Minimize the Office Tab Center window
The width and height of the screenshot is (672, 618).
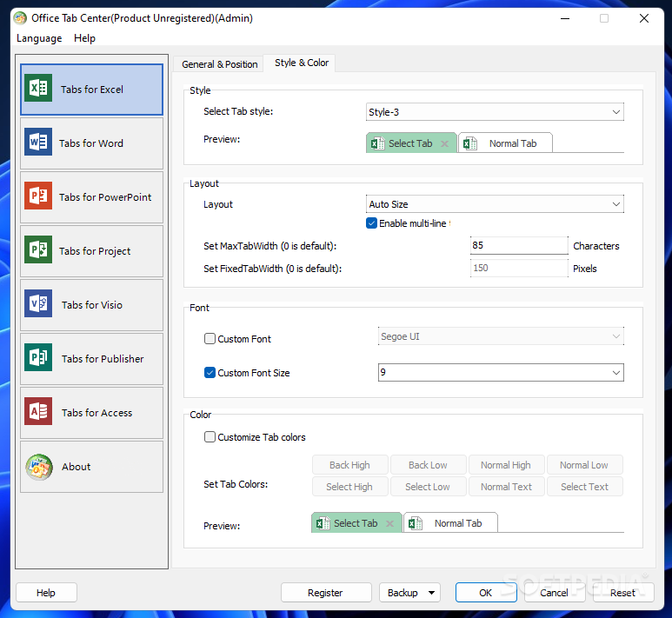565,18
